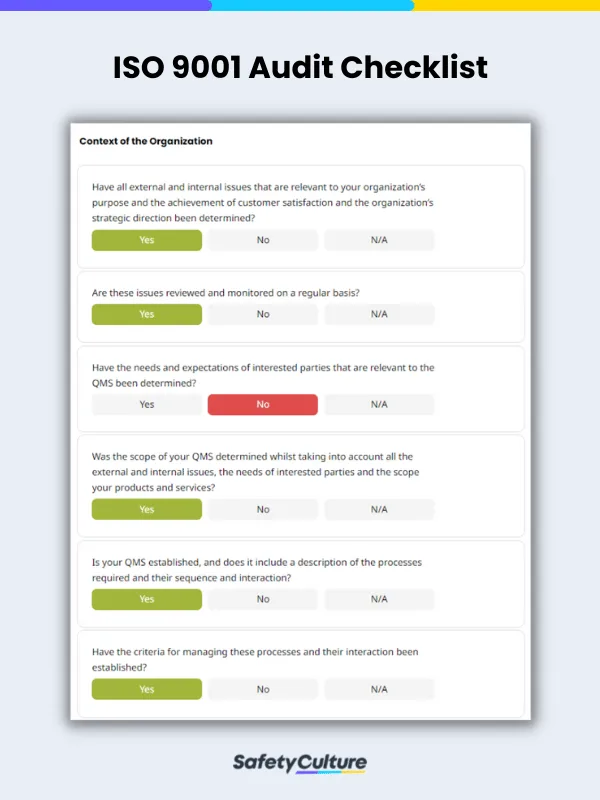This screenshot has height=800, width=600.
Task: Select Yes for the external and internal issues question
Action: click(146, 240)
